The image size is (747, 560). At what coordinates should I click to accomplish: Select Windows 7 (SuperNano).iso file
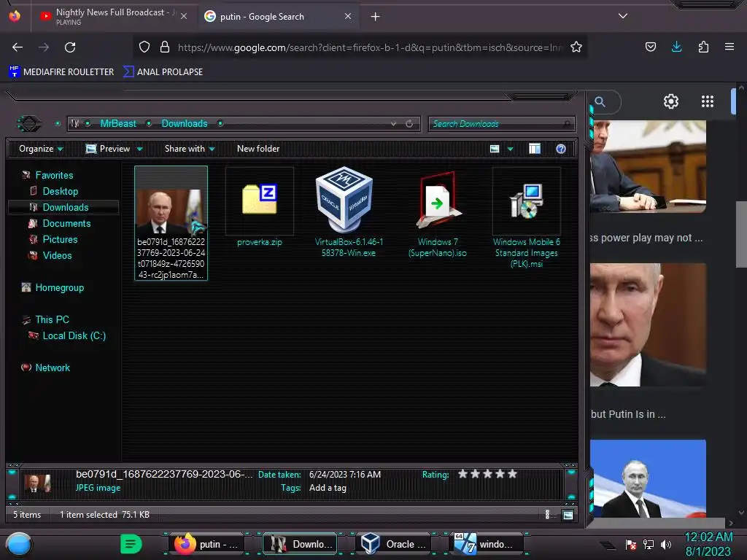[438, 214]
